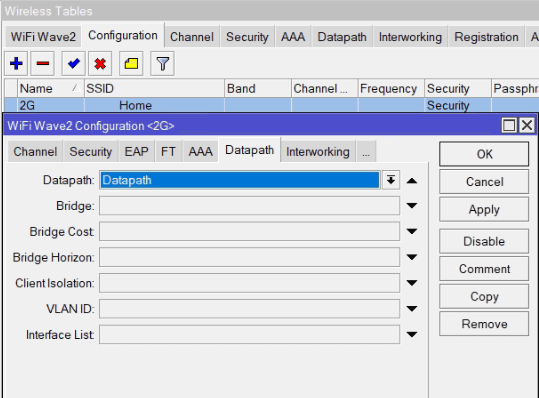Click the Apply button
This screenshot has height=398, width=539.
pyautogui.click(x=484, y=209)
